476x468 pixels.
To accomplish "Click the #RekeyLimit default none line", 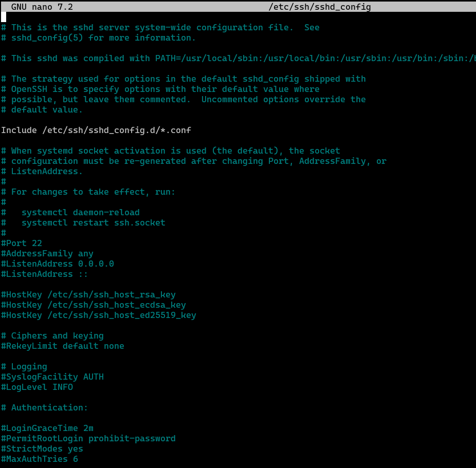I will [62, 346].
